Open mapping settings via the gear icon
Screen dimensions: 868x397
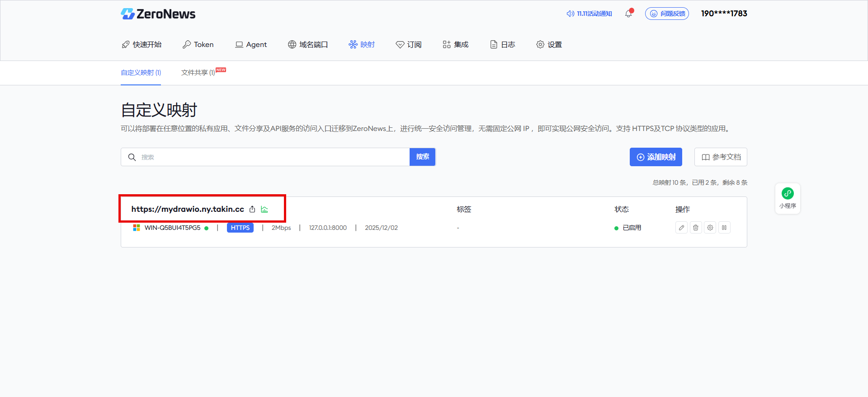(710, 228)
